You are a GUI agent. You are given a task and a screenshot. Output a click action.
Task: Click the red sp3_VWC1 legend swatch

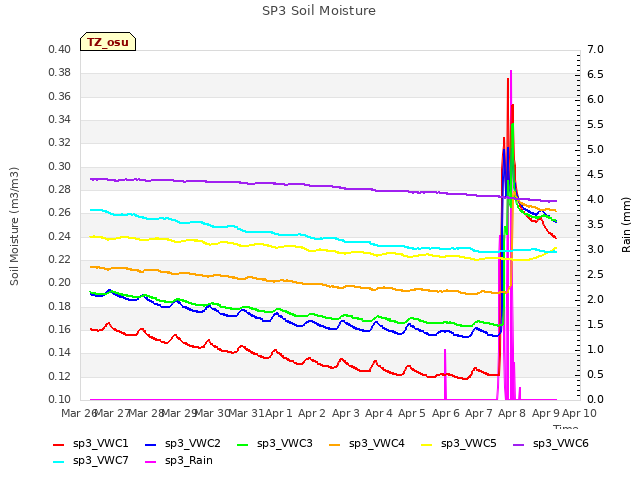coord(59,444)
